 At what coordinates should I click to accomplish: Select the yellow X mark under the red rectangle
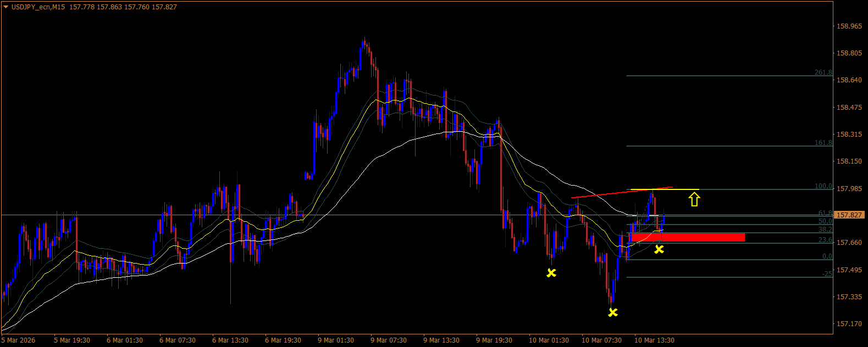[x=659, y=249]
